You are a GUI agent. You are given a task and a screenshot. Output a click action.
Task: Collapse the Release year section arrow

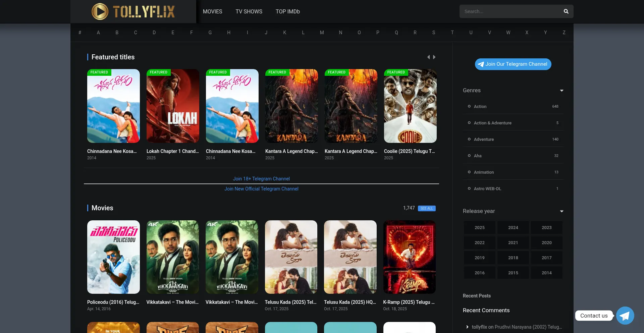pos(561,211)
